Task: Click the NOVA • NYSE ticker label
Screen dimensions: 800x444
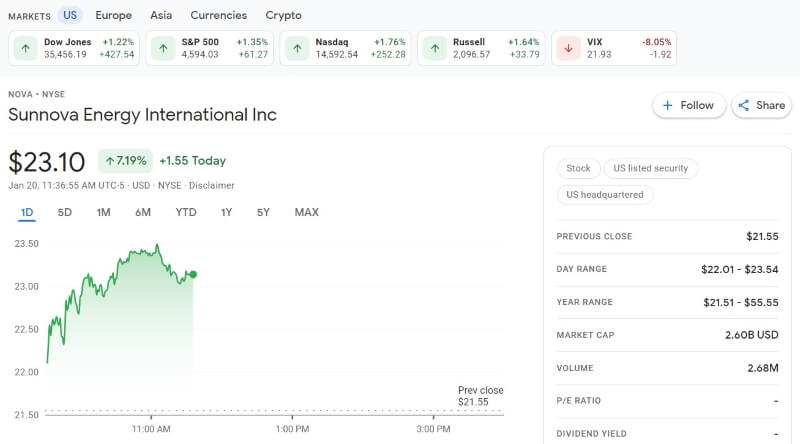Action: click(x=36, y=94)
